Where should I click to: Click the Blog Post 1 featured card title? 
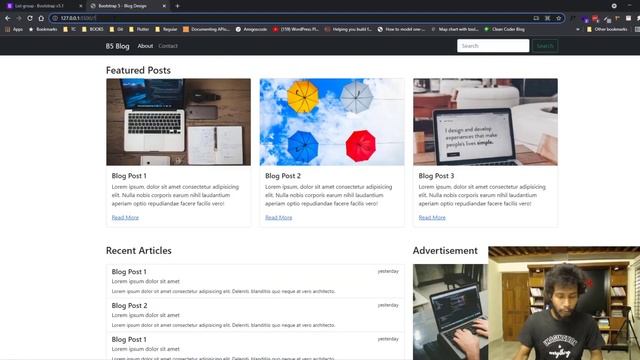(129, 176)
